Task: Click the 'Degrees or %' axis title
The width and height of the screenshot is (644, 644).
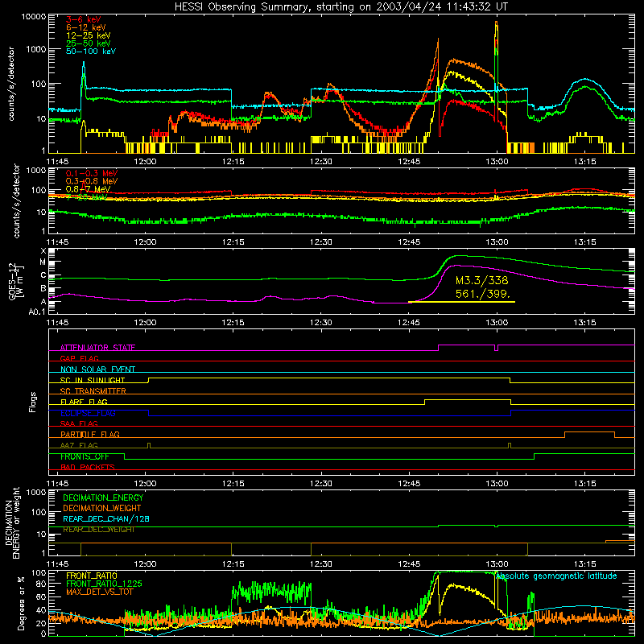Action: [21, 604]
